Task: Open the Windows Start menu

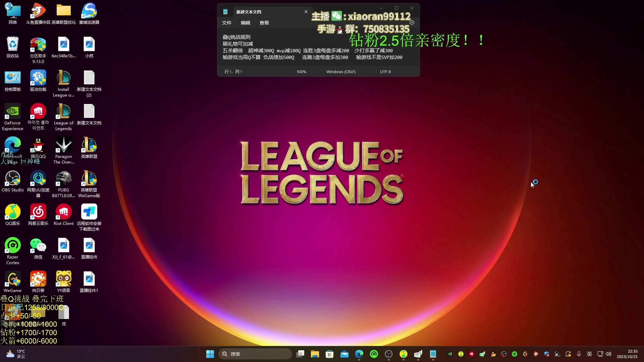Action: tap(210, 354)
